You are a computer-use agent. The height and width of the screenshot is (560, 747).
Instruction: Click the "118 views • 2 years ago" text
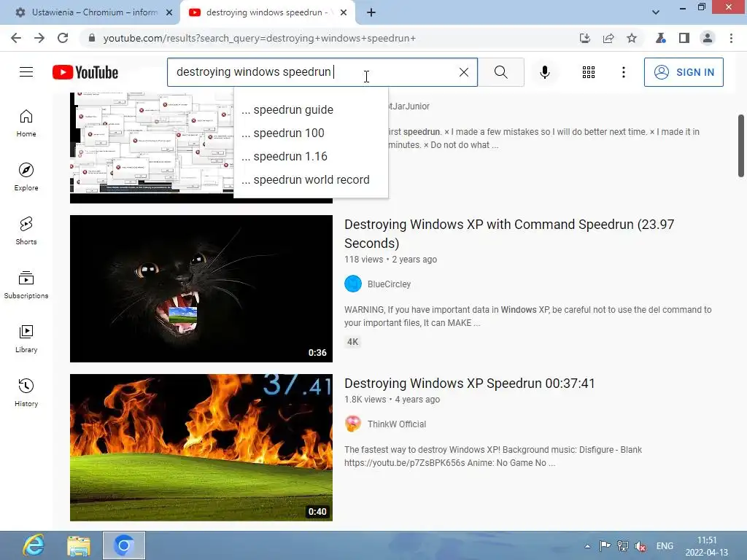pyautogui.click(x=391, y=260)
